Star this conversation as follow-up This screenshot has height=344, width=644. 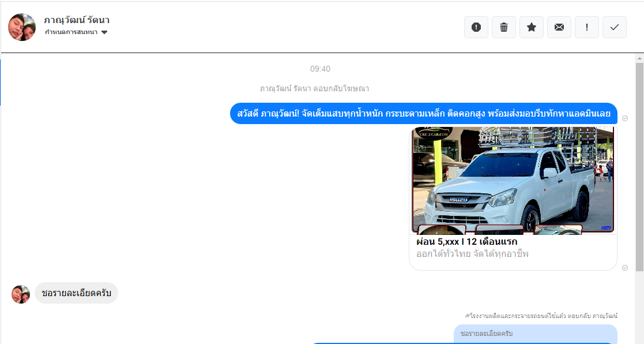click(x=532, y=27)
